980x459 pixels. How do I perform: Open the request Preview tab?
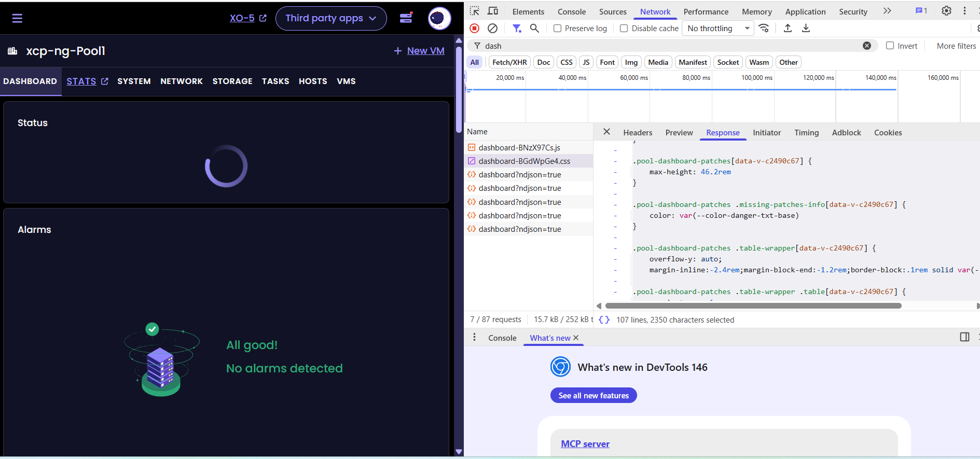click(679, 133)
